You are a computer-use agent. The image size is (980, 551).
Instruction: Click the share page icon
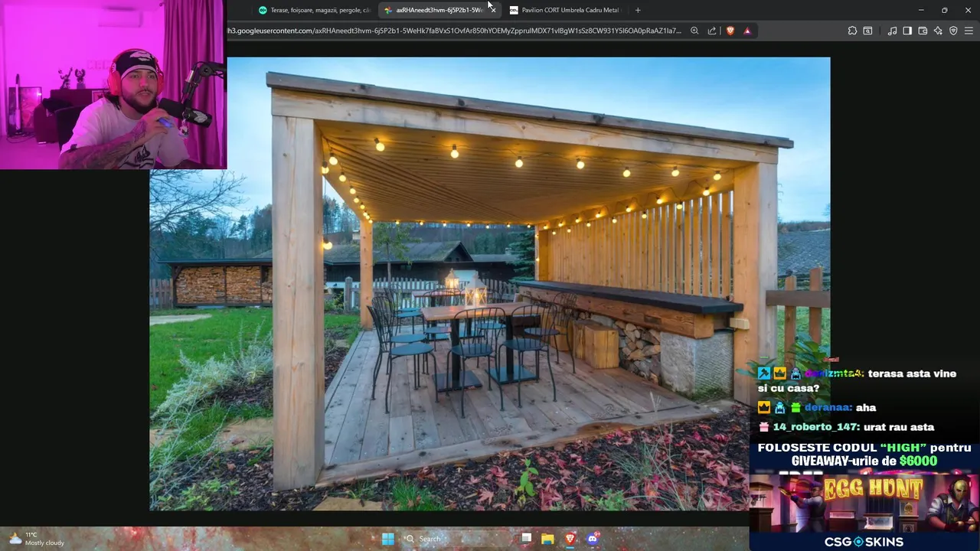pos(712,31)
